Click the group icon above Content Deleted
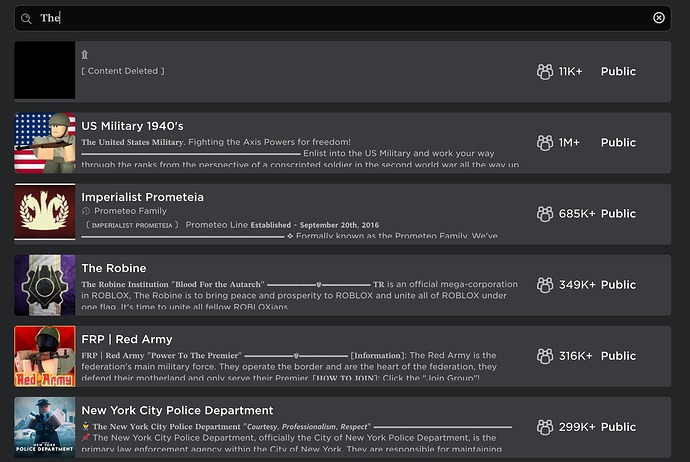This screenshot has width=690, height=462. [84, 55]
